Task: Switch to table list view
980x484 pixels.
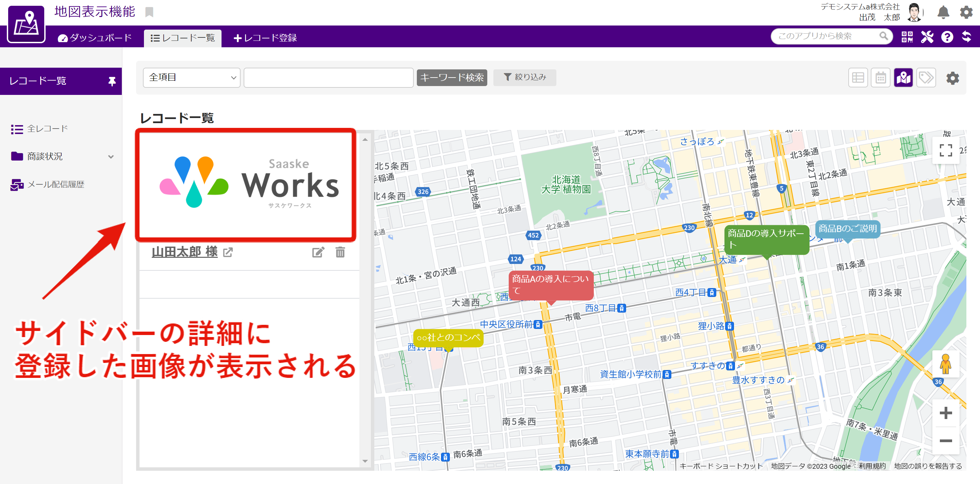Action: pos(858,78)
